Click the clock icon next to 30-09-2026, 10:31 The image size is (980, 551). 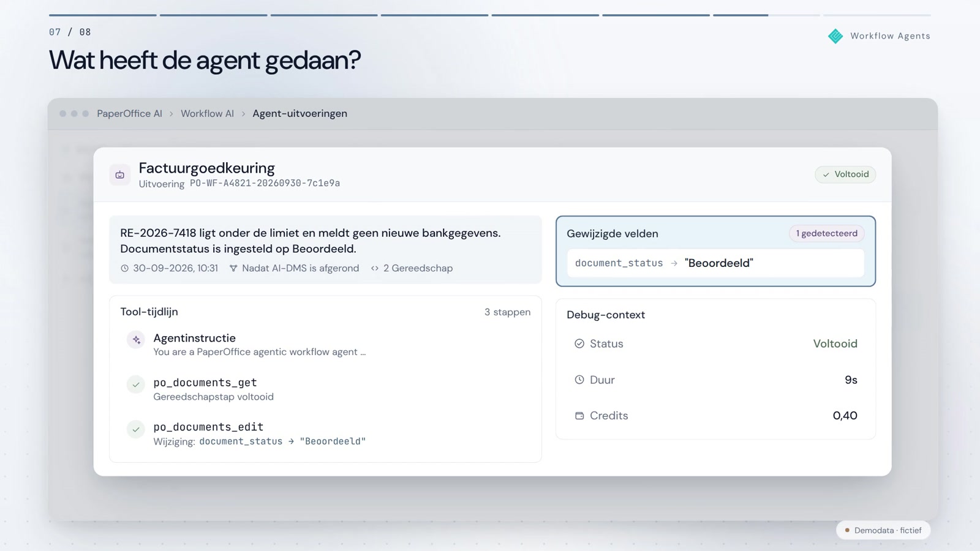tap(125, 268)
